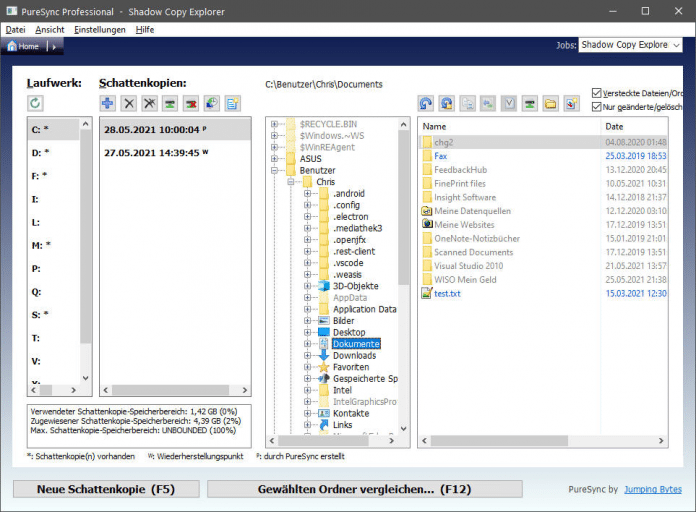The image size is (696, 512).
Task: Open the shadow copy schedule clock icon
Action: point(212,103)
